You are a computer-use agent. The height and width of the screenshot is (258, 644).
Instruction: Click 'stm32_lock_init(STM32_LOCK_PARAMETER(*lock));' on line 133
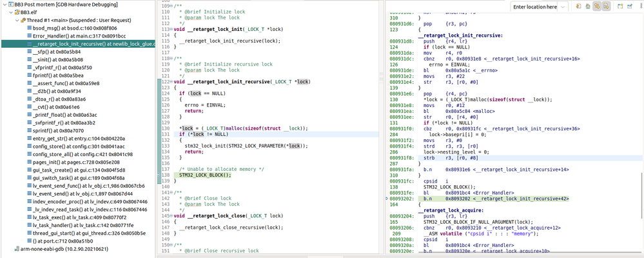pyautogui.click(x=246, y=146)
